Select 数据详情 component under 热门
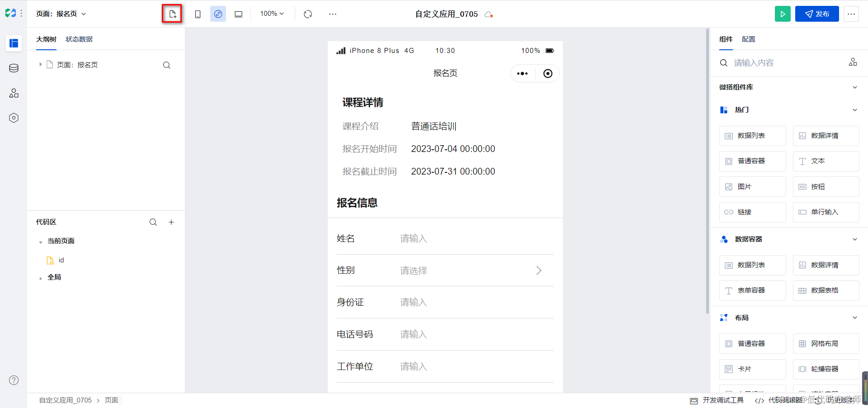868x408 pixels. pyautogui.click(x=826, y=136)
